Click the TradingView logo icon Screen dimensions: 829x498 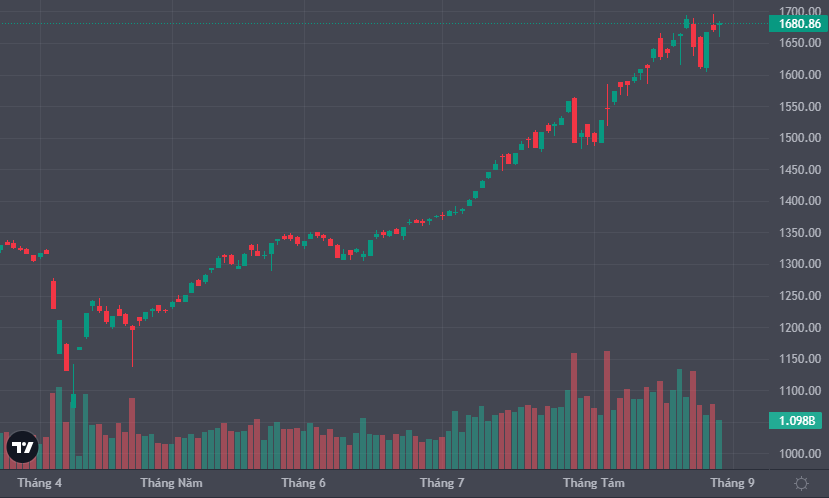pos(22,447)
